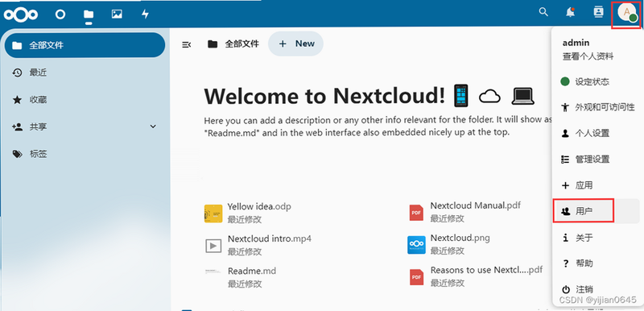
Task: Click the admin avatar icon
Action: click(627, 13)
